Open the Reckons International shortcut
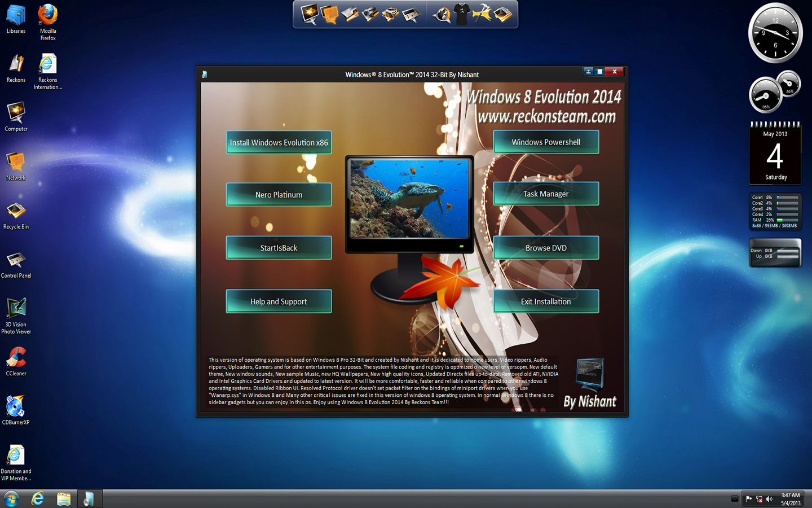 [x=48, y=71]
